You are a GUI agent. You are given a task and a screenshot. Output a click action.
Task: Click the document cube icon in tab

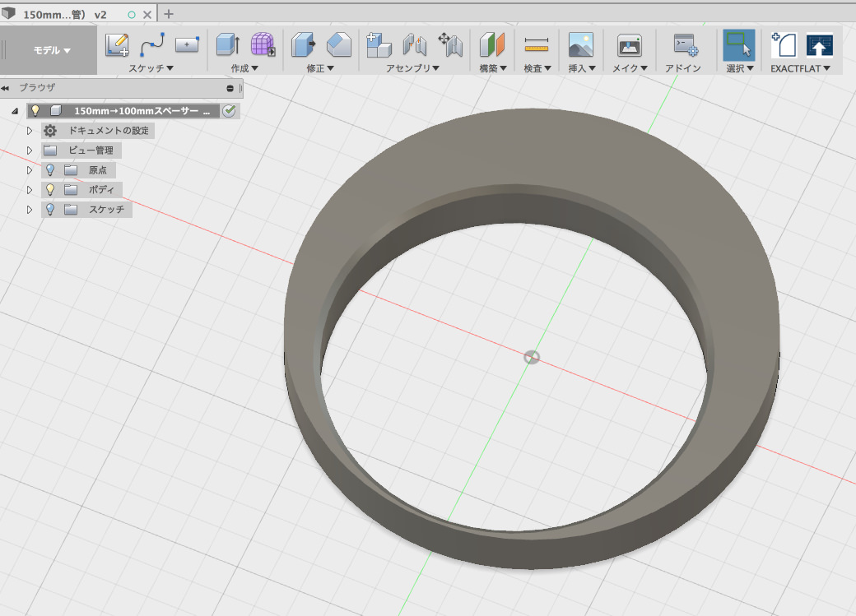tap(9, 13)
